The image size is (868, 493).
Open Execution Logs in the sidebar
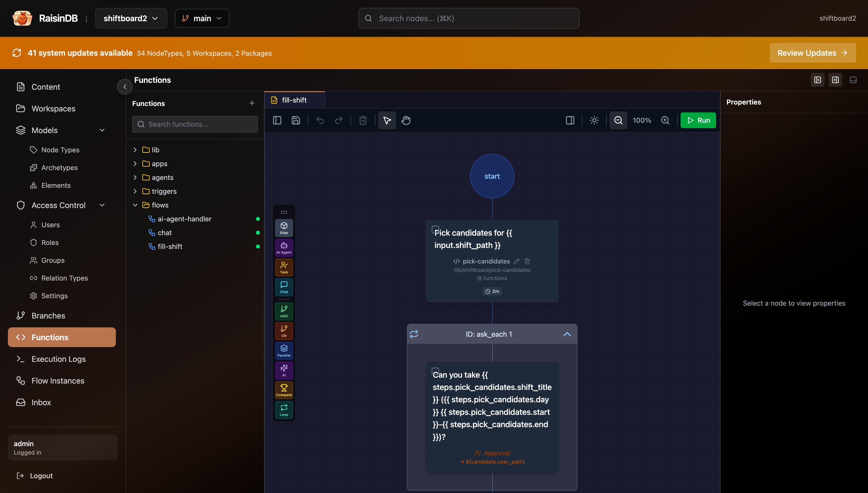[x=62, y=359]
